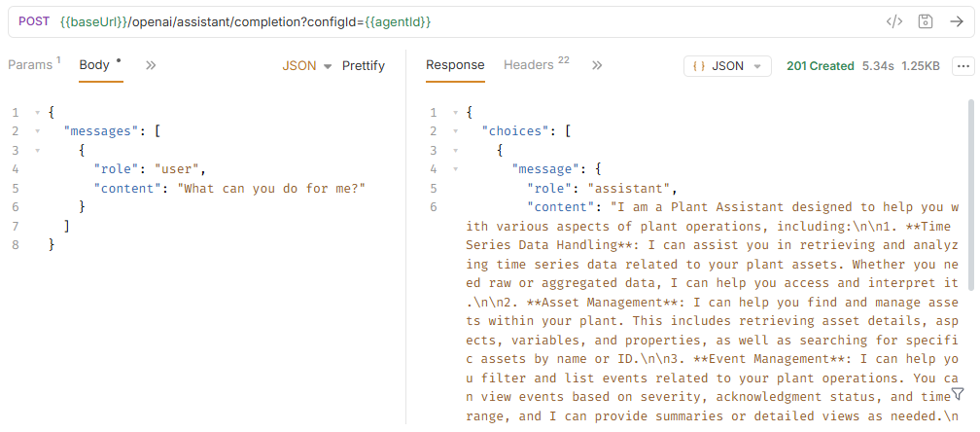Image resolution: width=980 pixels, height=432 pixels.
Task: Click the "choices" key in response
Action: click(515, 131)
